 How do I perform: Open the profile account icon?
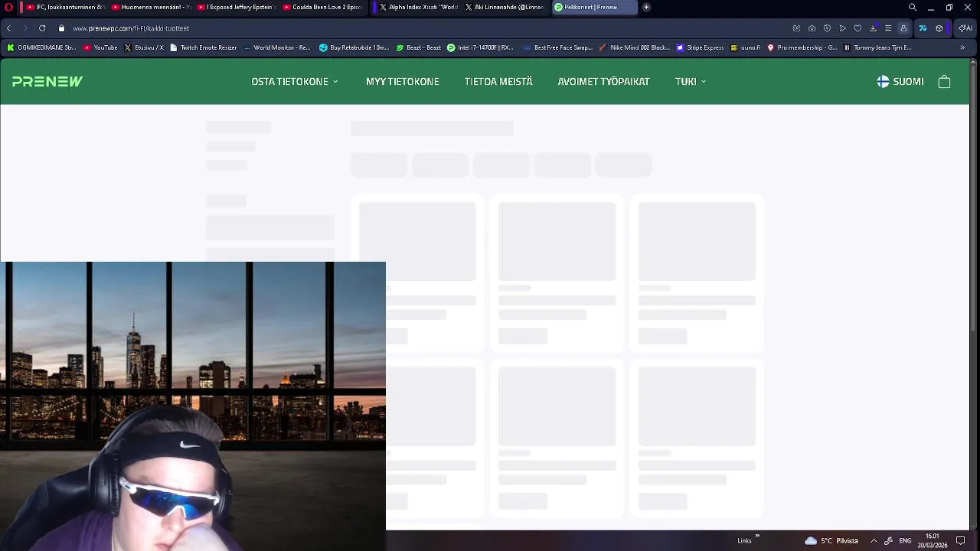(903, 28)
